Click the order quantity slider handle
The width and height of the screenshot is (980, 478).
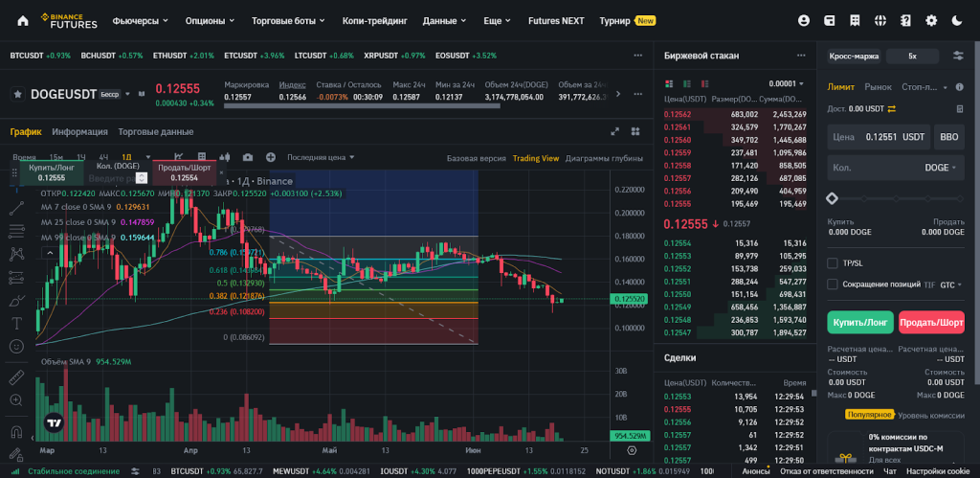coord(833,198)
